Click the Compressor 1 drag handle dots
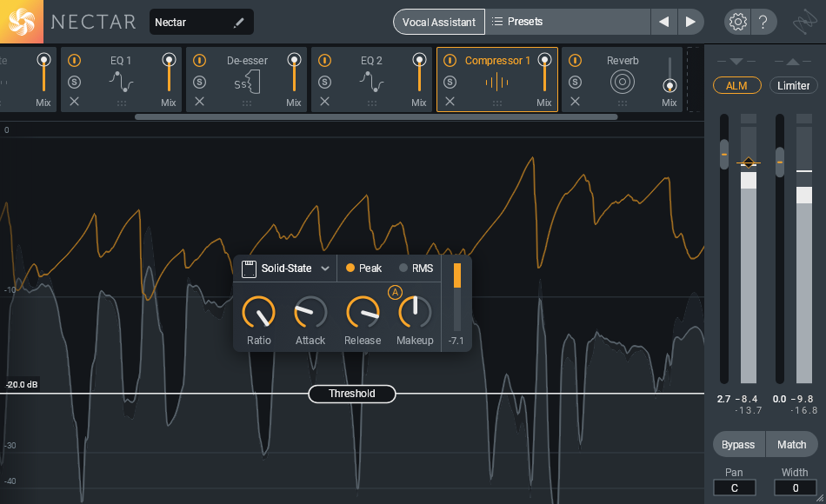 click(x=497, y=103)
